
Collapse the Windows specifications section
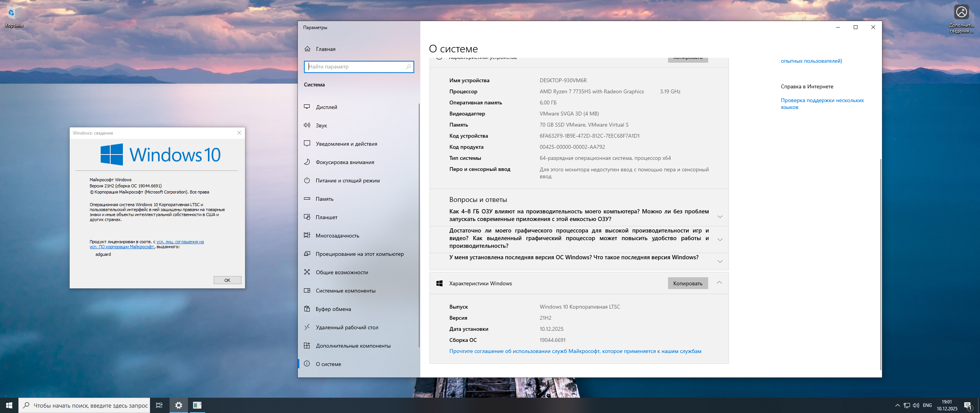[719, 283]
